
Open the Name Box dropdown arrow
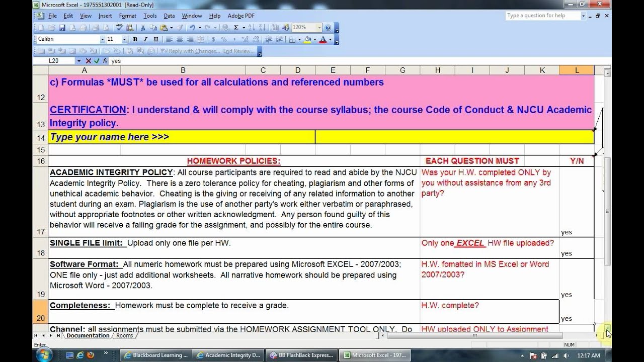pos(78,61)
